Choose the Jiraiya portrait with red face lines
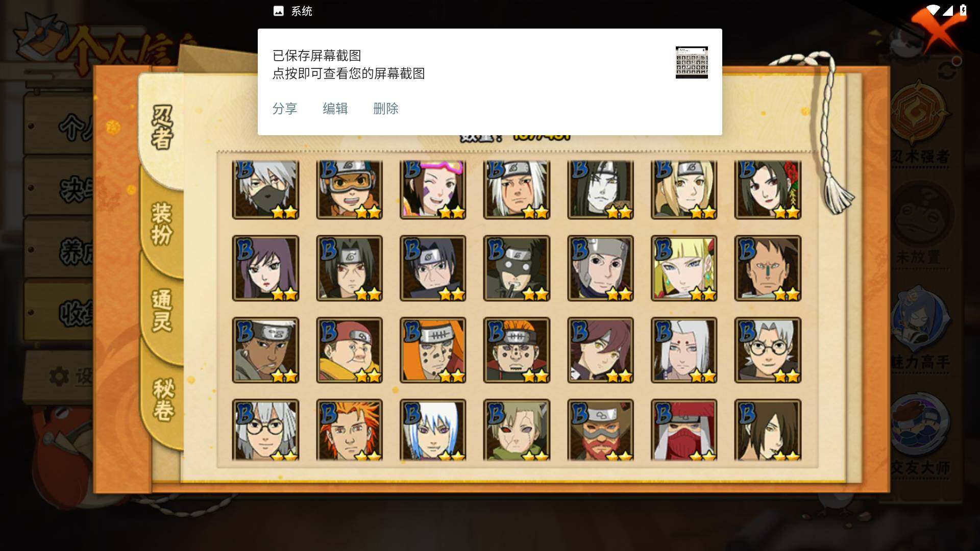The image size is (980, 551). pyautogui.click(x=517, y=189)
